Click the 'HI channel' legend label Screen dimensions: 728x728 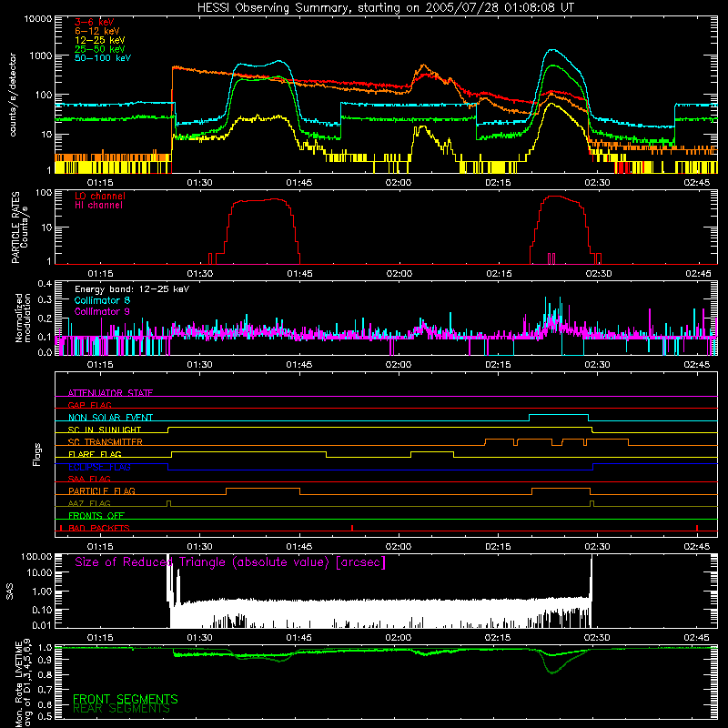(98, 206)
